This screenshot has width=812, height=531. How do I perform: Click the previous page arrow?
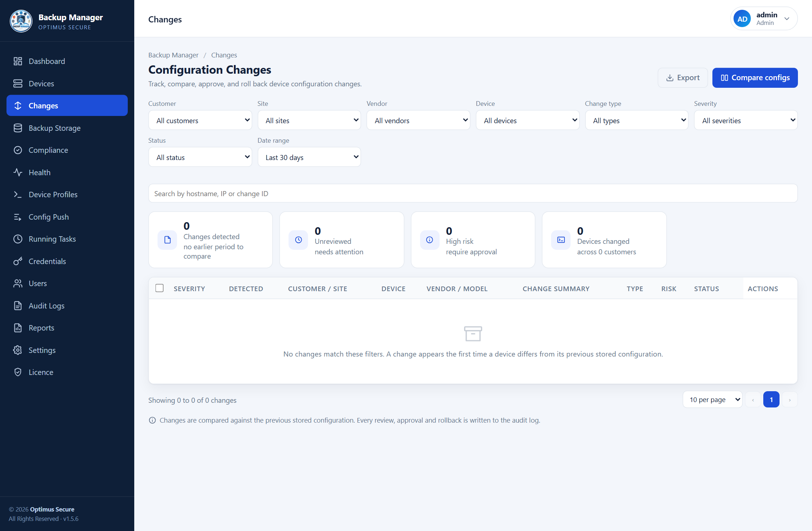coord(753,400)
